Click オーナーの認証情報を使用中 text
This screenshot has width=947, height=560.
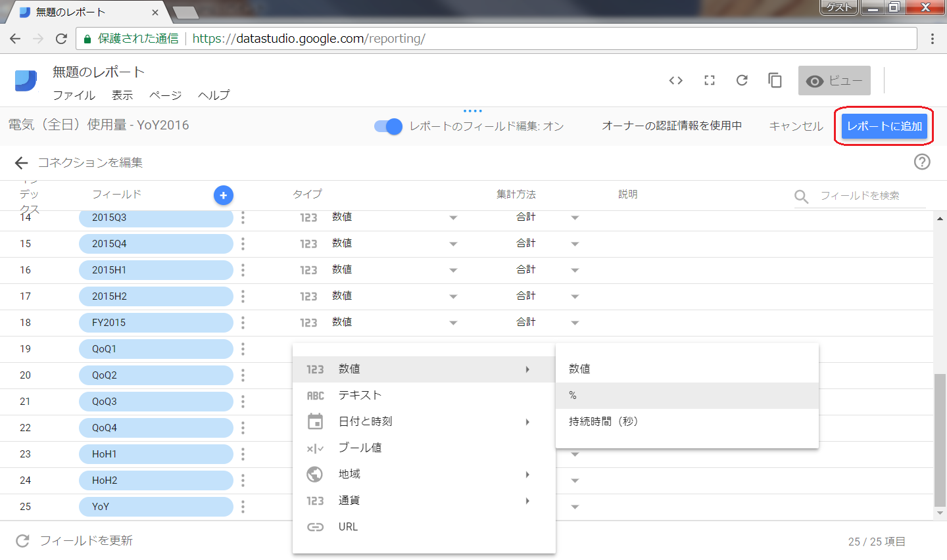click(x=672, y=126)
